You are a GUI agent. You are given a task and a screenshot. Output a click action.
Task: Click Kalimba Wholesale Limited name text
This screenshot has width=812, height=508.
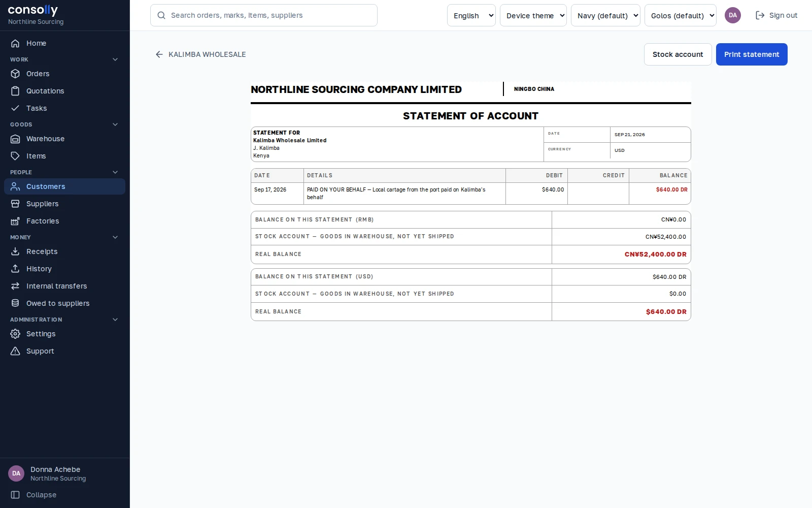coord(290,140)
